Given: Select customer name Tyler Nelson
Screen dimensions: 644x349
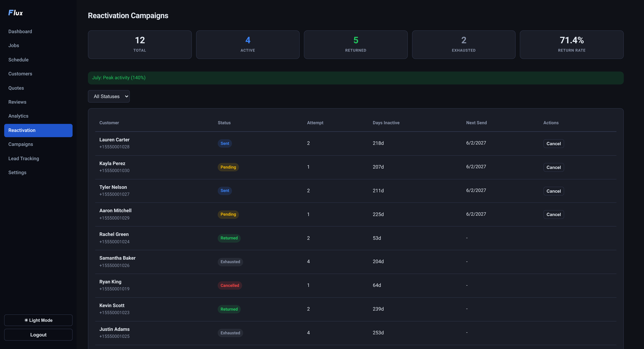Looking at the screenshot, I should [113, 187].
